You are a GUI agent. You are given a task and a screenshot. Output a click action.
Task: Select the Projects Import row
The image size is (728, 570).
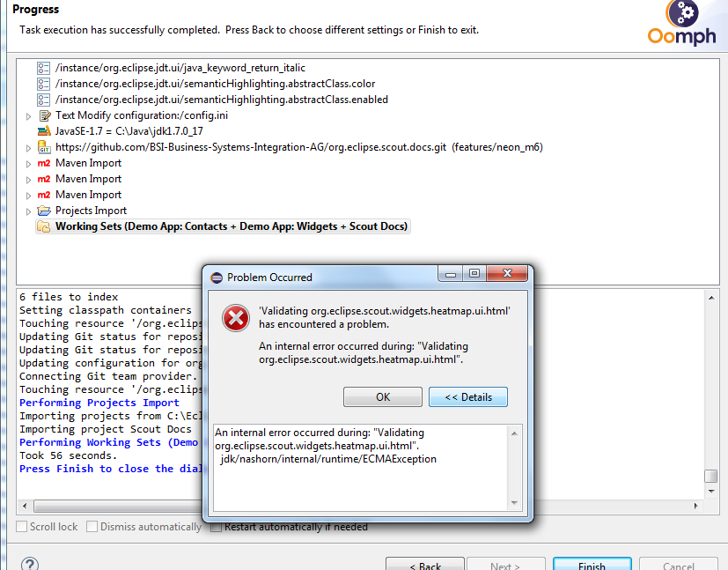click(91, 211)
